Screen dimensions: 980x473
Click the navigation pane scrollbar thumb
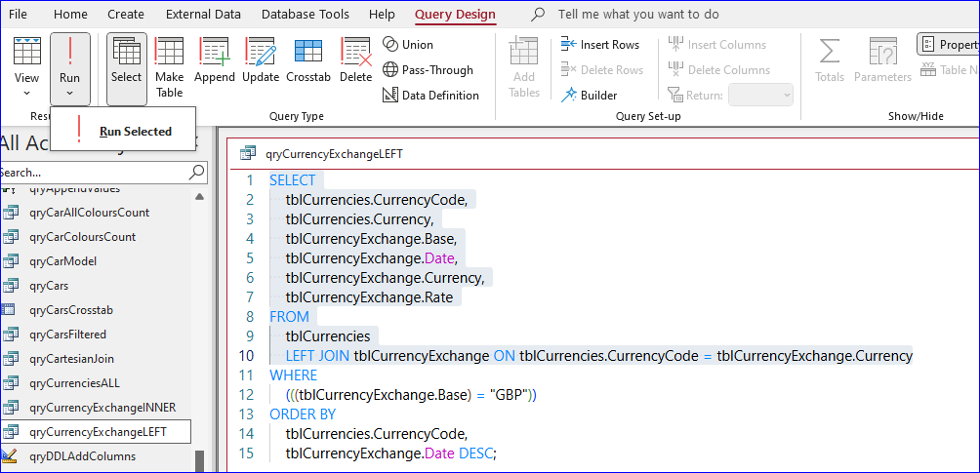[199, 461]
